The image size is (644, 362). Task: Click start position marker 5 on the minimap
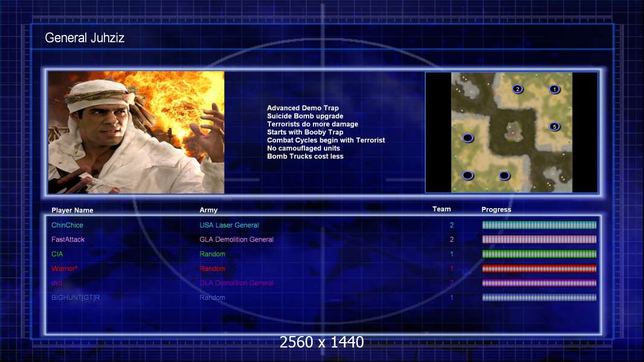point(555,126)
